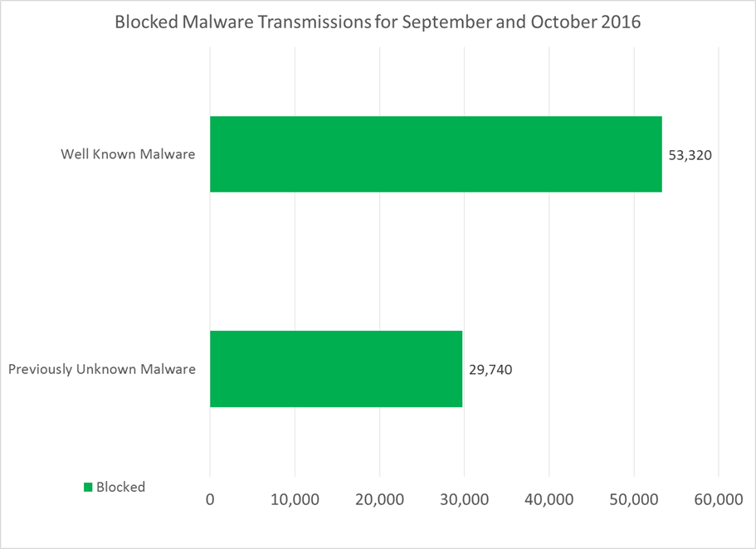Click the 60,000 axis tick label

pyautogui.click(x=718, y=500)
